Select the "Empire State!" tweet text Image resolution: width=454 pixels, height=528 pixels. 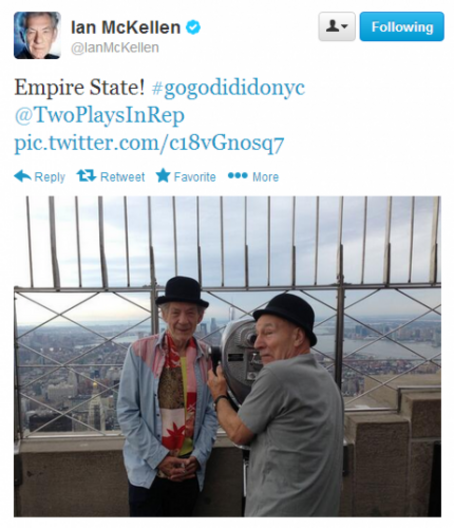(x=79, y=88)
